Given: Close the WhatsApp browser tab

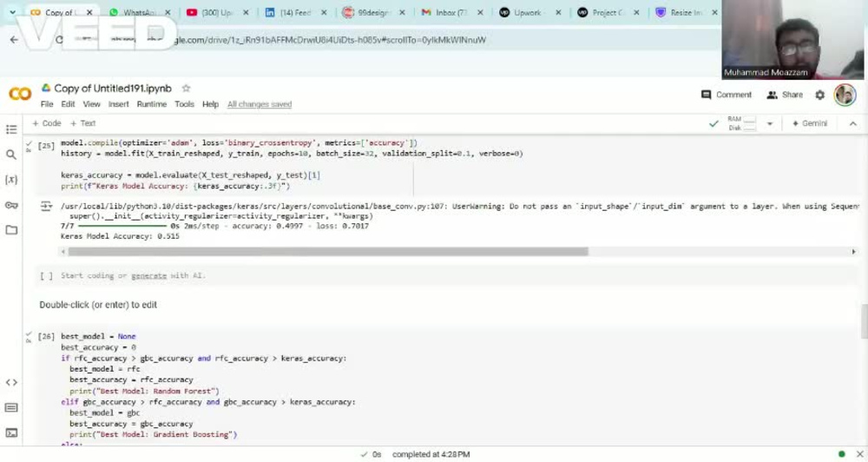Looking at the screenshot, I should 168,12.
